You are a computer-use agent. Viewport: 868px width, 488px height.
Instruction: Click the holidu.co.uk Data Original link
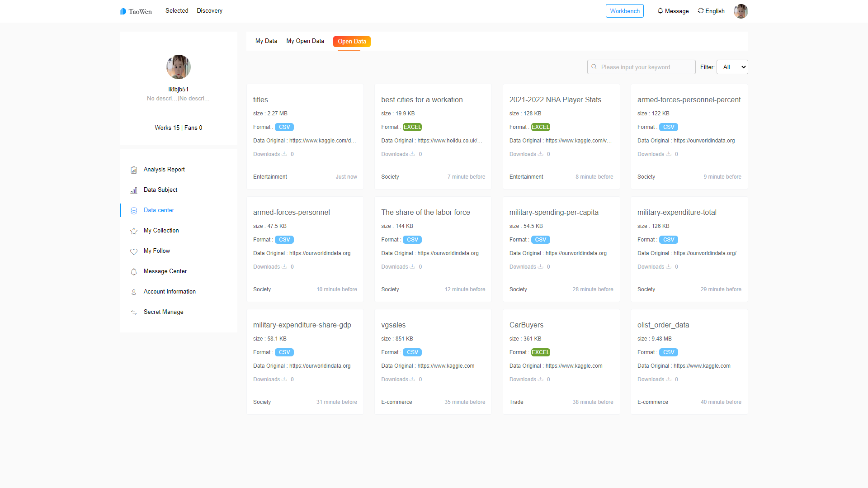tap(450, 141)
